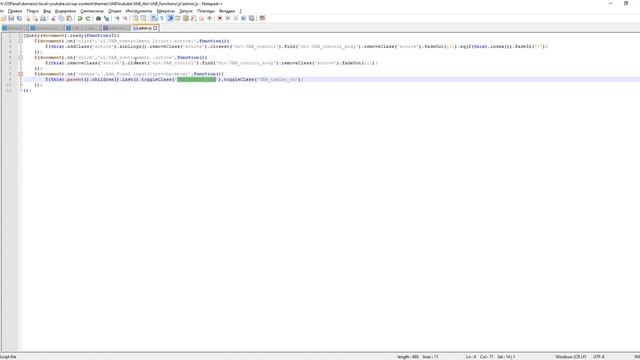This screenshot has height=360, width=640.
Task: Open the Инструменты menu
Action: click(139, 11)
